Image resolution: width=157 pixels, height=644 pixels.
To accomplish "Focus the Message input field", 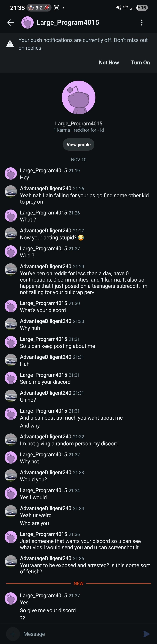I will pyautogui.click(x=80, y=634).
